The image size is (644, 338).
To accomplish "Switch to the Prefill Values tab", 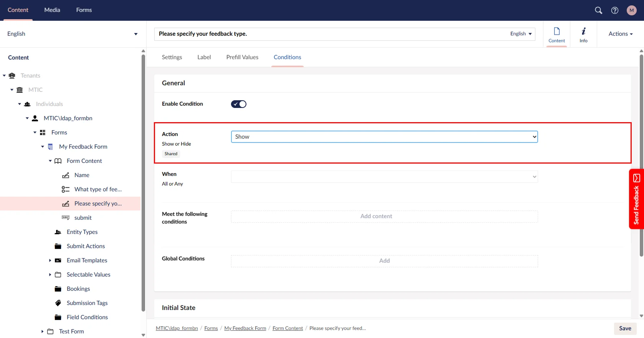I will tap(242, 57).
